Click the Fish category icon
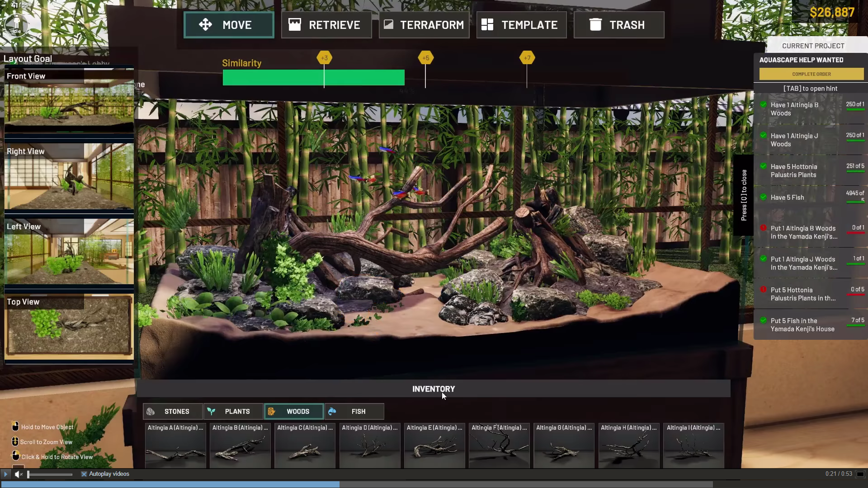 click(x=332, y=412)
